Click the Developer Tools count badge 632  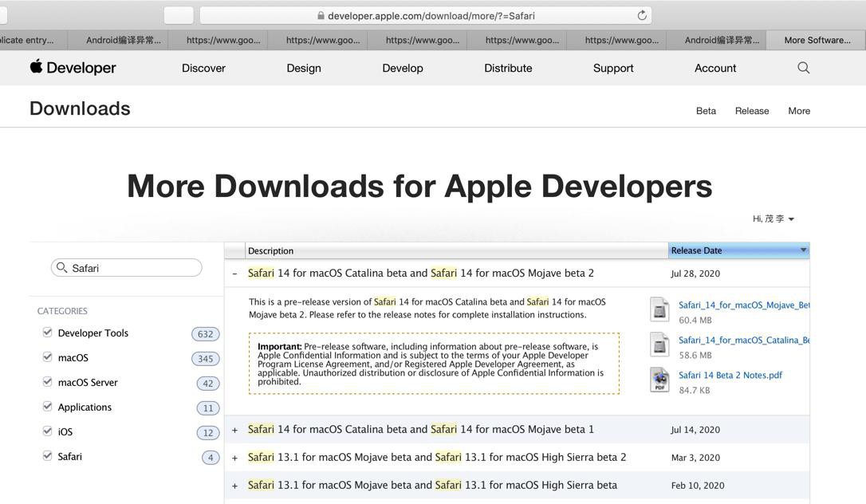[x=206, y=334]
